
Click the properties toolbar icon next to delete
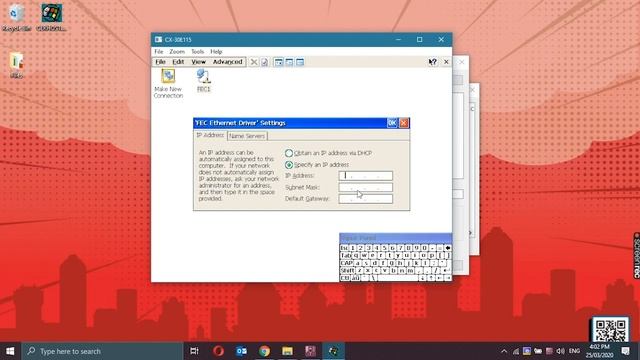264,62
